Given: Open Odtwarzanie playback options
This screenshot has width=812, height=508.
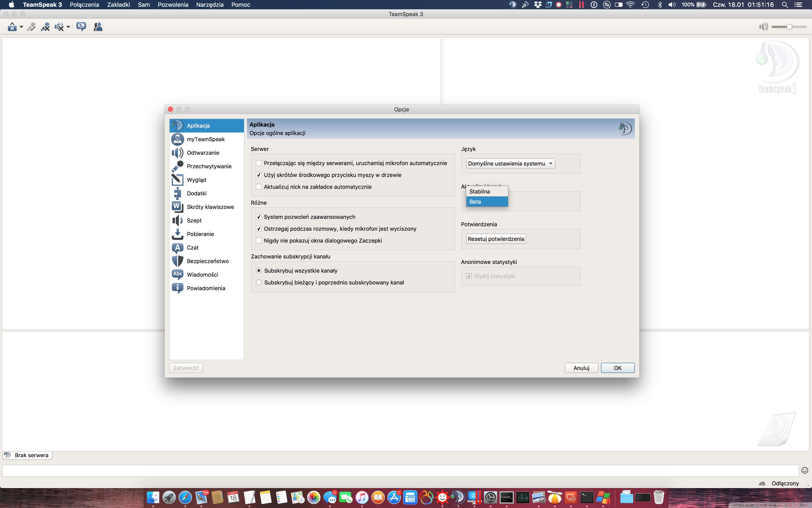Looking at the screenshot, I should (x=207, y=153).
